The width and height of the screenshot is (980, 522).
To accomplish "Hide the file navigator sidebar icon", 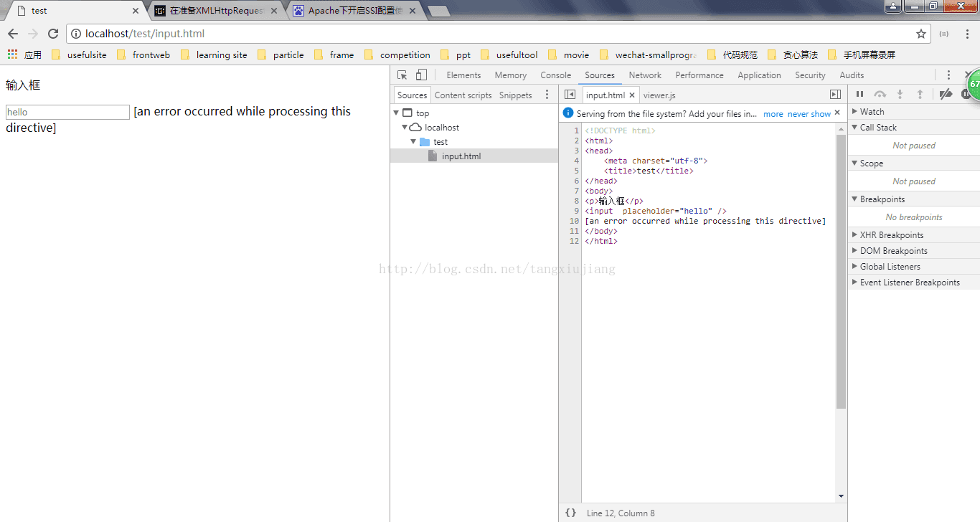I will pos(570,95).
